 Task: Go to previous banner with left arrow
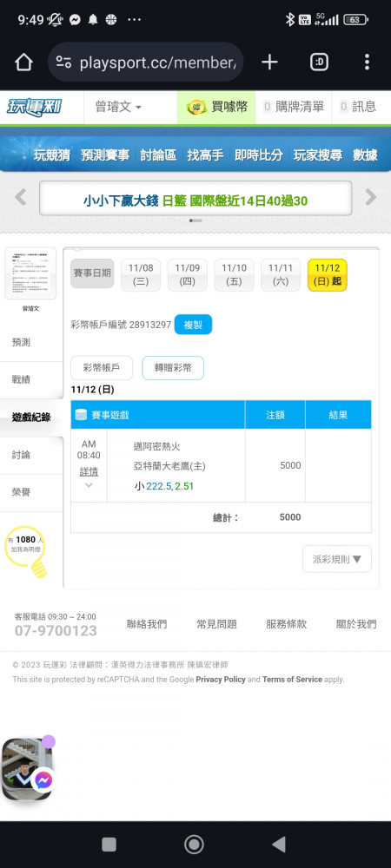pyautogui.click(x=21, y=197)
